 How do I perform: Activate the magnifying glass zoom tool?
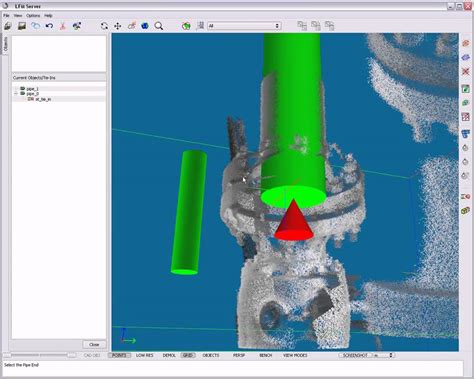coord(159,26)
